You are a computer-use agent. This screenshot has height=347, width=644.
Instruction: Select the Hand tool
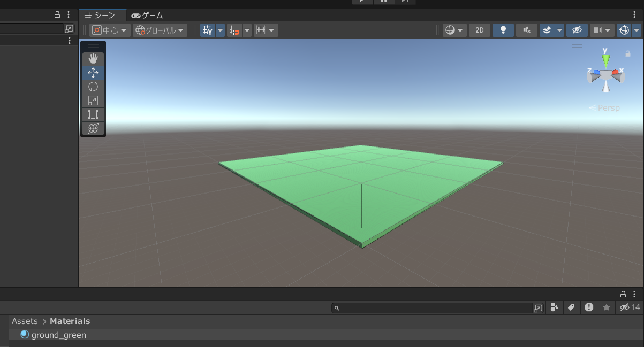pyautogui.click(x=93, y=59)
